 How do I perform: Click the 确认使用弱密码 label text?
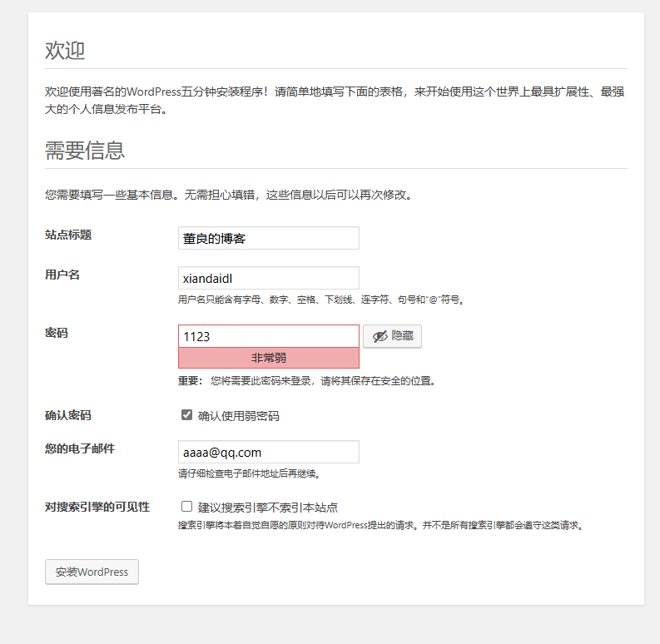point(238,415)
